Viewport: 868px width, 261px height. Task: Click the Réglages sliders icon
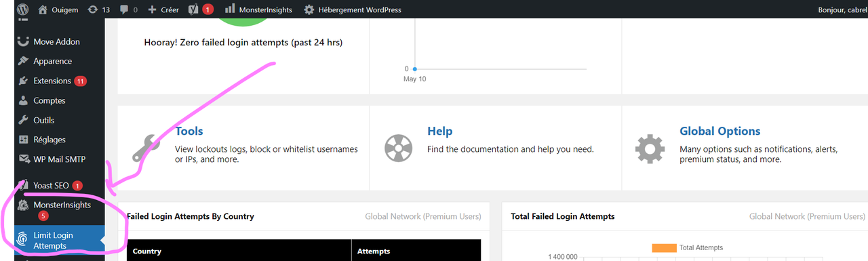coord(23,140)
